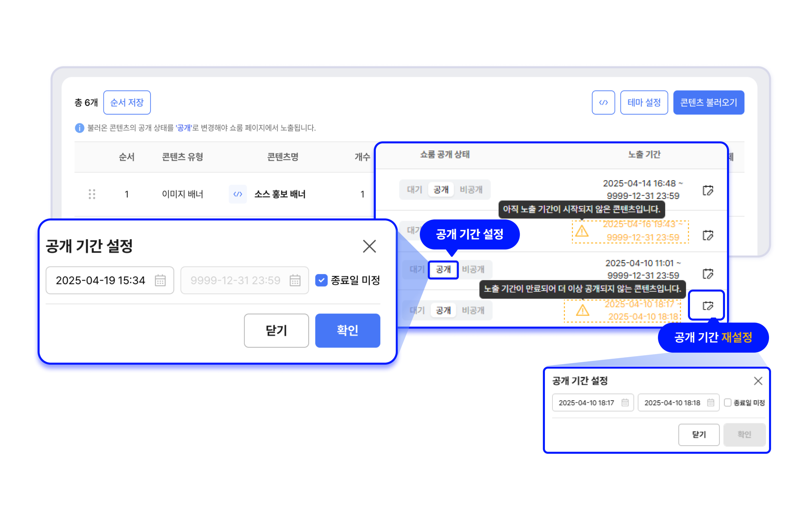Click the code embed icon button in top bar

click(x=603, y=103)
